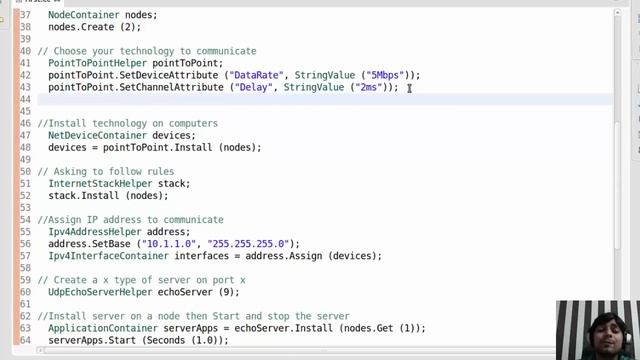Click the "255.255.255.0" netmask string
Screen dimensions: 640x360
pos(248,244)
